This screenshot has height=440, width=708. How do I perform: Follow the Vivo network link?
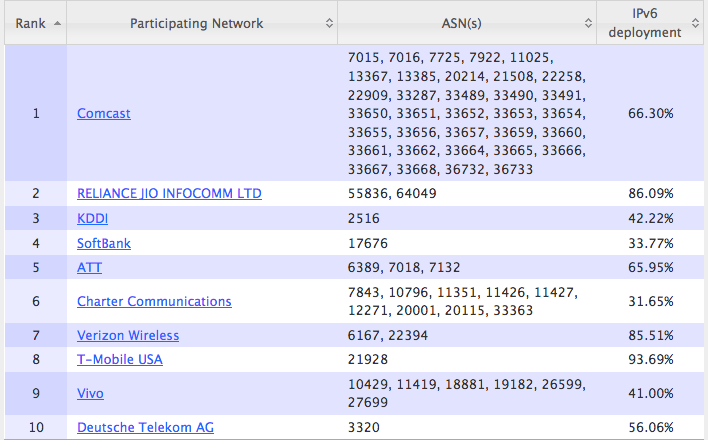90,394
